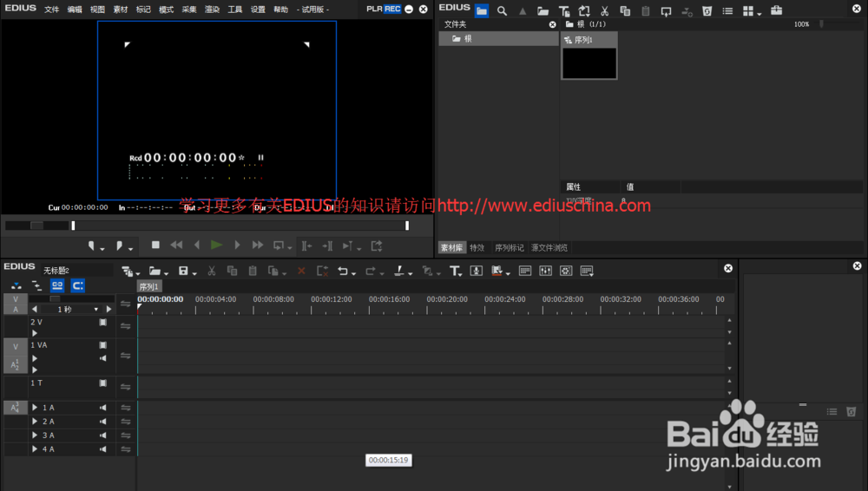Mute audio on the 1 A track
868x491 pixels.
pos(103,408)
